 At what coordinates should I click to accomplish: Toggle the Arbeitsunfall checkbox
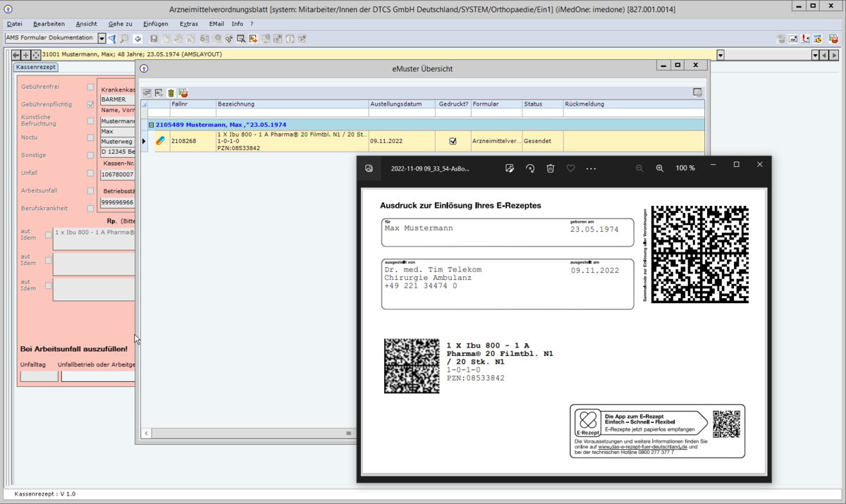pyautogui.click(x=90, y=191)
